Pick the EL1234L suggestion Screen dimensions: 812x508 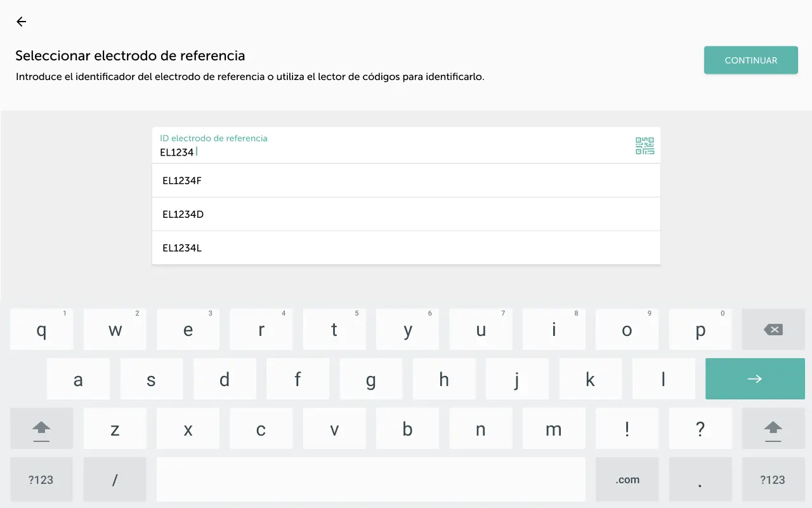tap(406, 248)
